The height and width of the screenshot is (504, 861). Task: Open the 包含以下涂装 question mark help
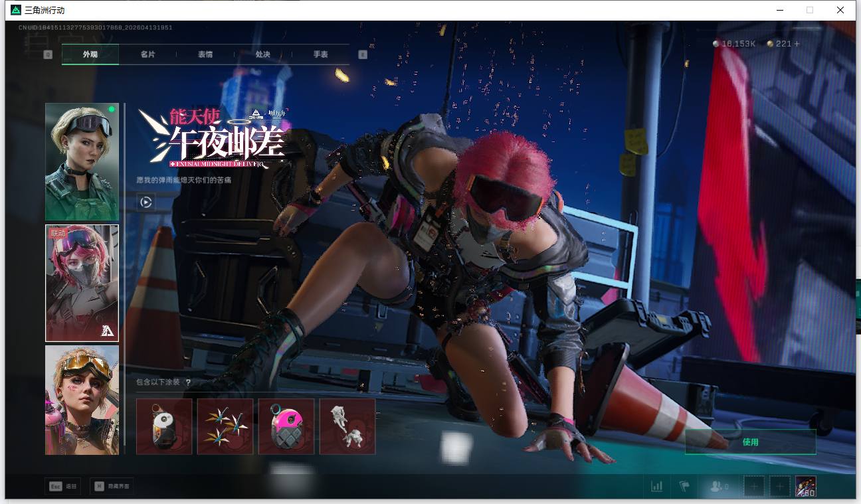point(188,382)
